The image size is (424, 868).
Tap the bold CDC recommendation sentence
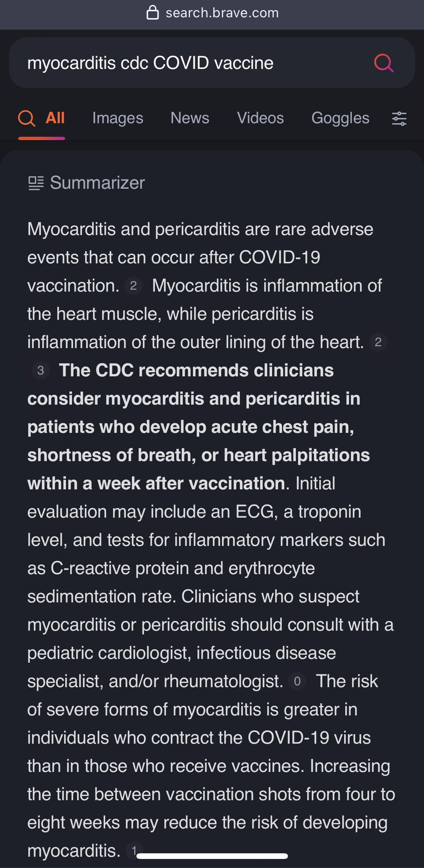tap(196, 427)
